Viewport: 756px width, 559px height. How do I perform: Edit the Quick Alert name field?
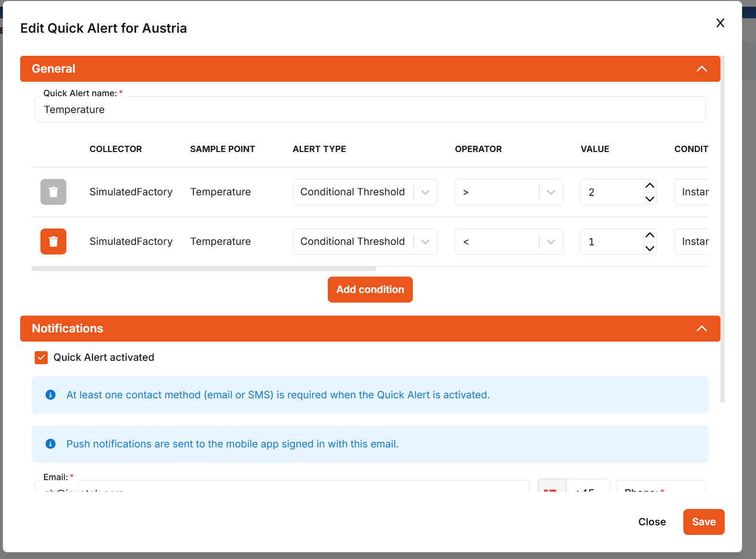(370, 109)
